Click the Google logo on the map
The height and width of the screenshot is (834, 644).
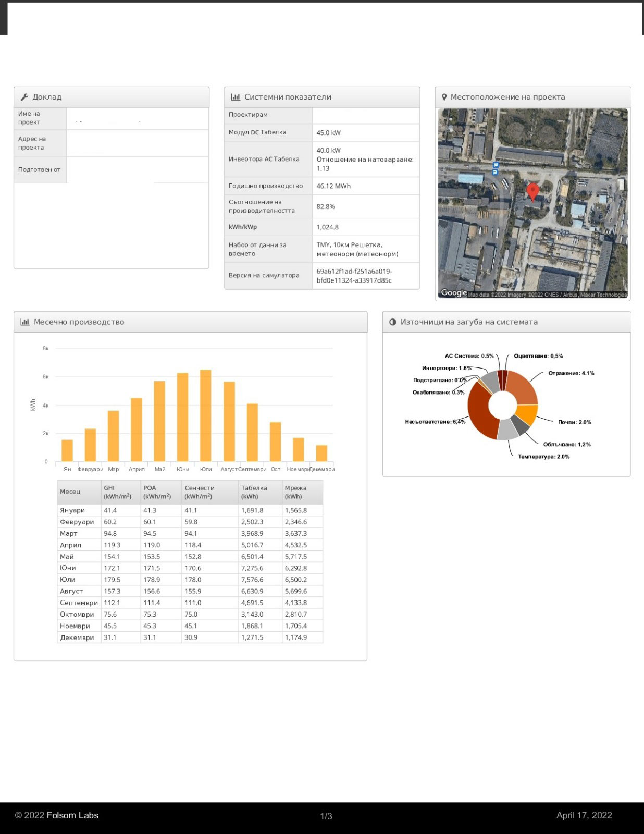[x=454, y=293]
